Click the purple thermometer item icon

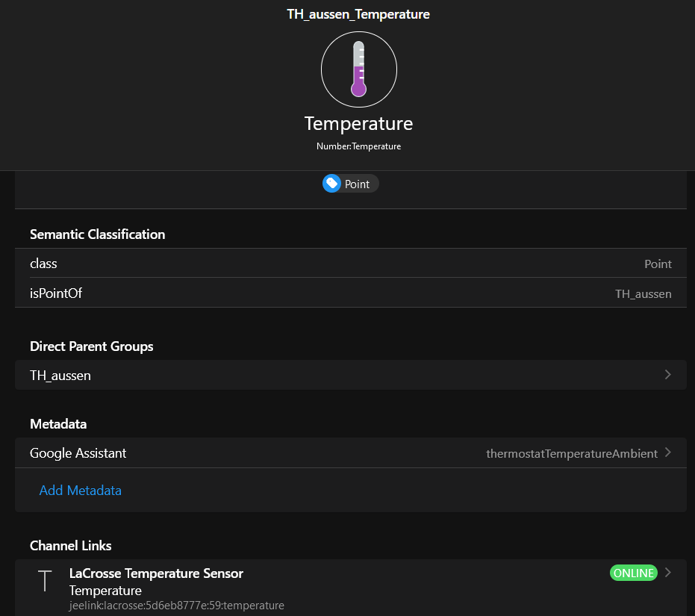(x=358, y=69)
